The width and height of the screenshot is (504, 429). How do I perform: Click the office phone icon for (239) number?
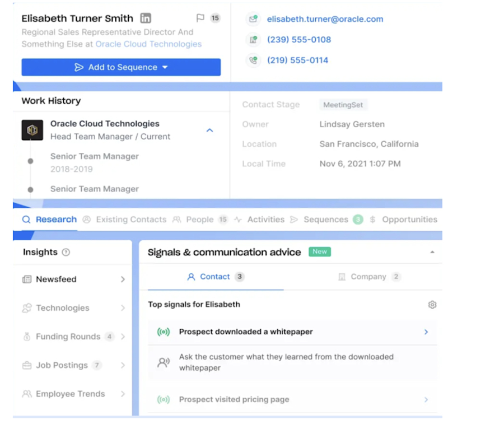tap(253, 40)
